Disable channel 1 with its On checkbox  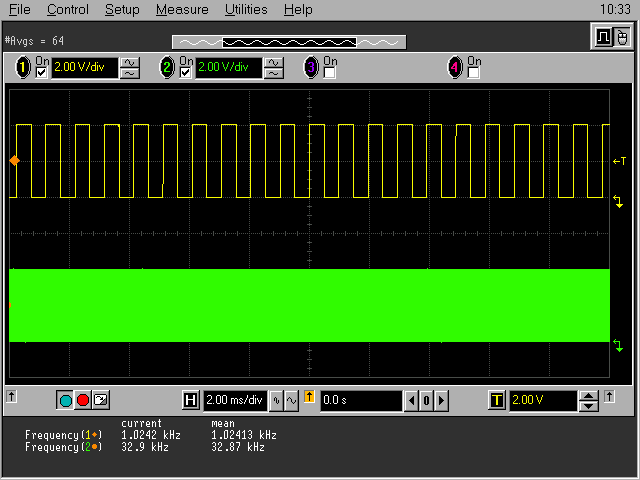pyautogui.click(x=42, y=73)
